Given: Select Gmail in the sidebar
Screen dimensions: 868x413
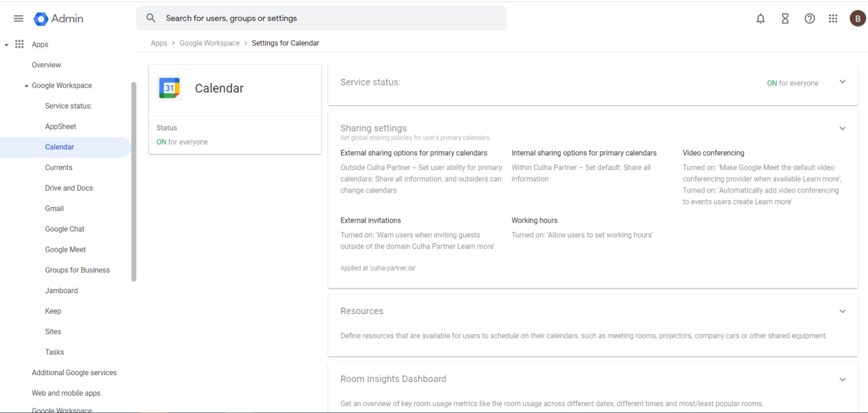Looking at the screenshot, I should 54,208.
